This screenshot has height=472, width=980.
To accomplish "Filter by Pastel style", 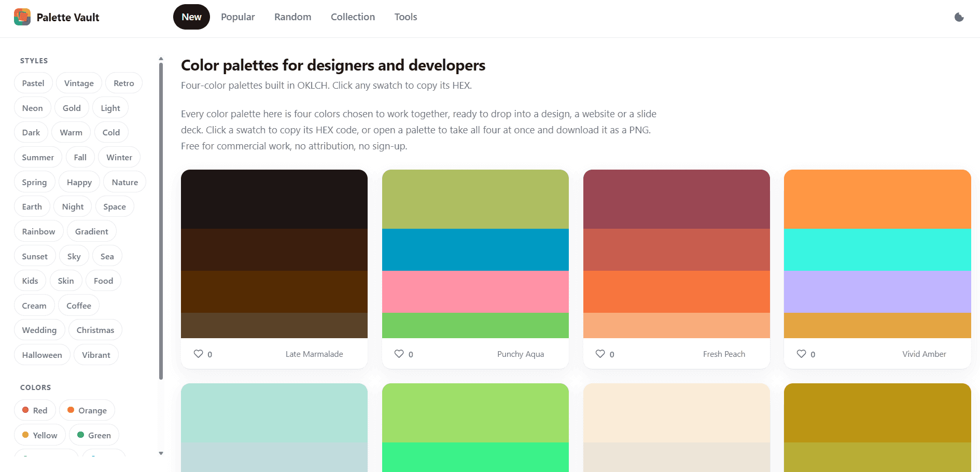I will (33, 83).
